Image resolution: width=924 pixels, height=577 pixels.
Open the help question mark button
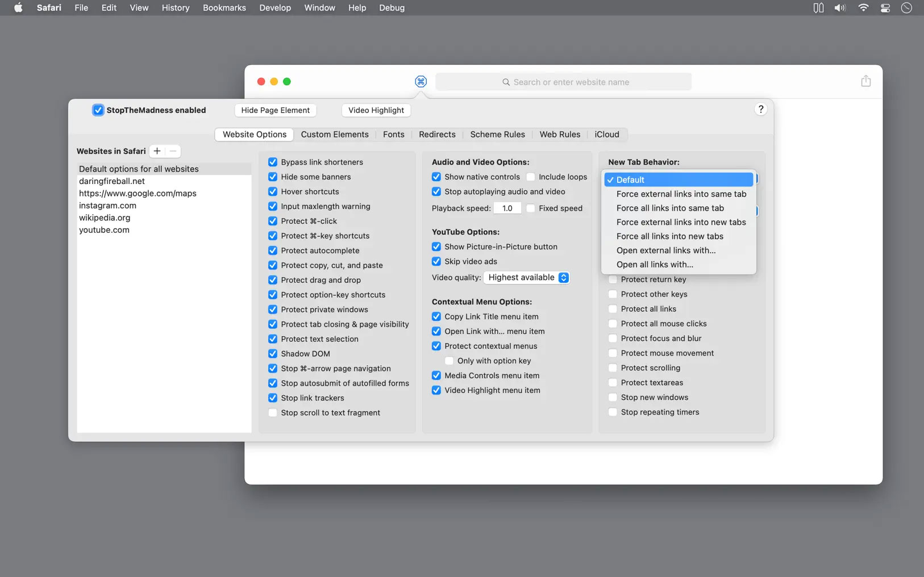tap(761, 109)
